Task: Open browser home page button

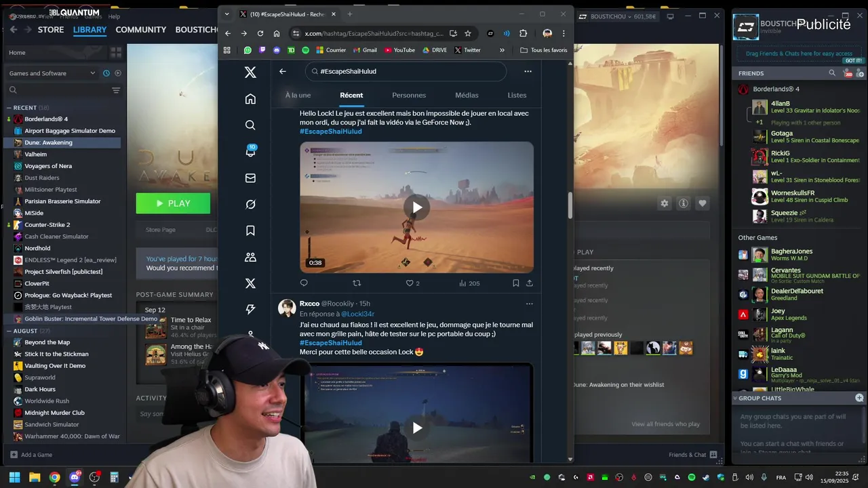Action: [277, 33]
